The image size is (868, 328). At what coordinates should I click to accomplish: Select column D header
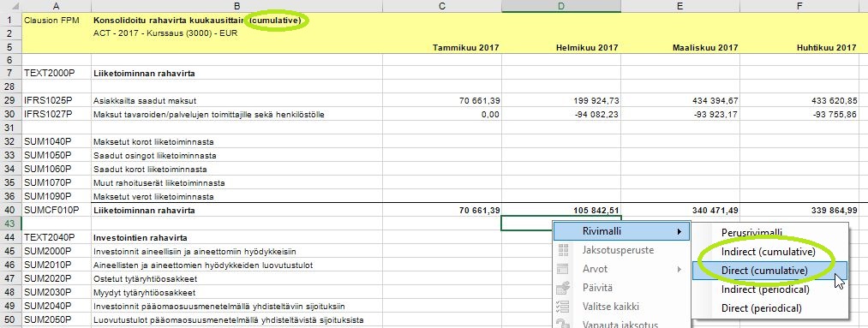(560, 6)
